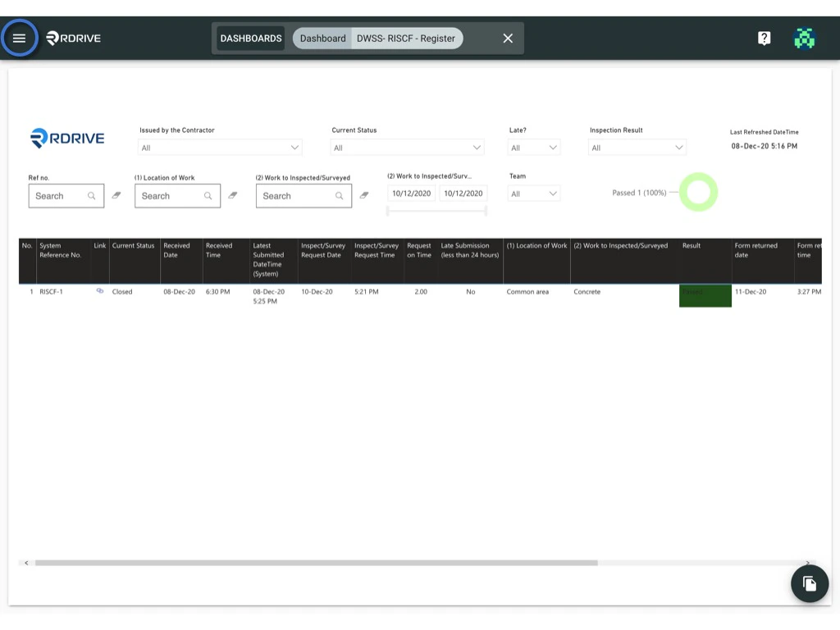
Task: Open the Team filter dropdown
Action: tap(533, 194)
